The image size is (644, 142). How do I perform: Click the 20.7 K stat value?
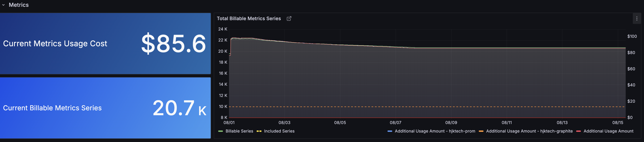179,108
